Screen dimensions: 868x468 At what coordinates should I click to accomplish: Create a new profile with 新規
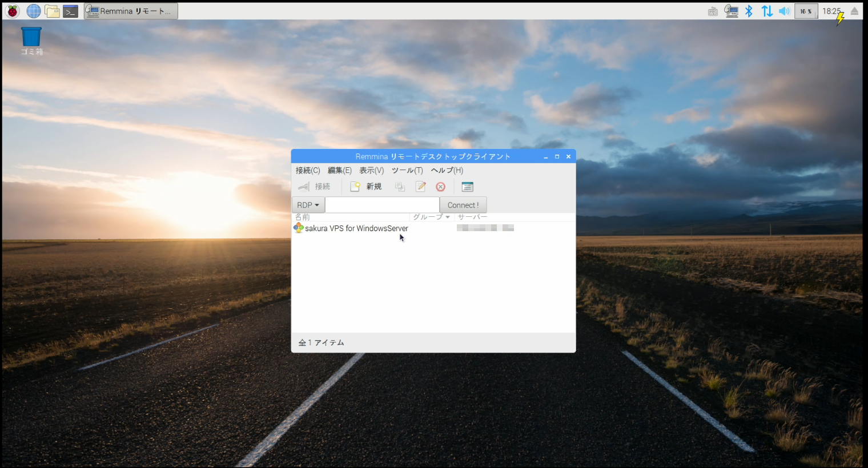366,187
